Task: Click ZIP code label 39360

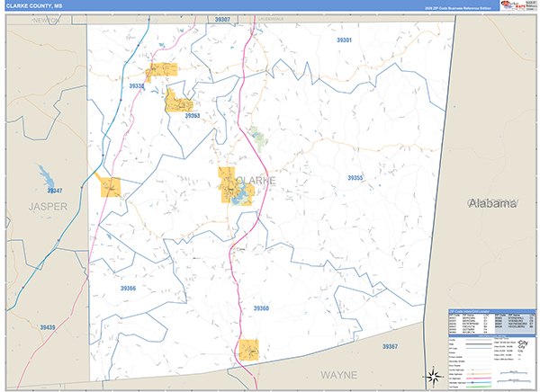Action: pos(261,308)
